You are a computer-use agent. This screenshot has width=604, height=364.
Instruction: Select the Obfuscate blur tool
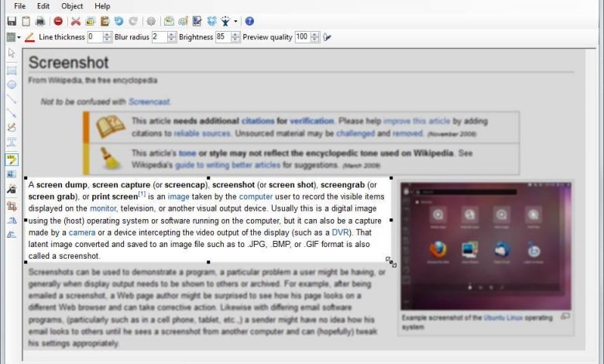tap(12, 174)
